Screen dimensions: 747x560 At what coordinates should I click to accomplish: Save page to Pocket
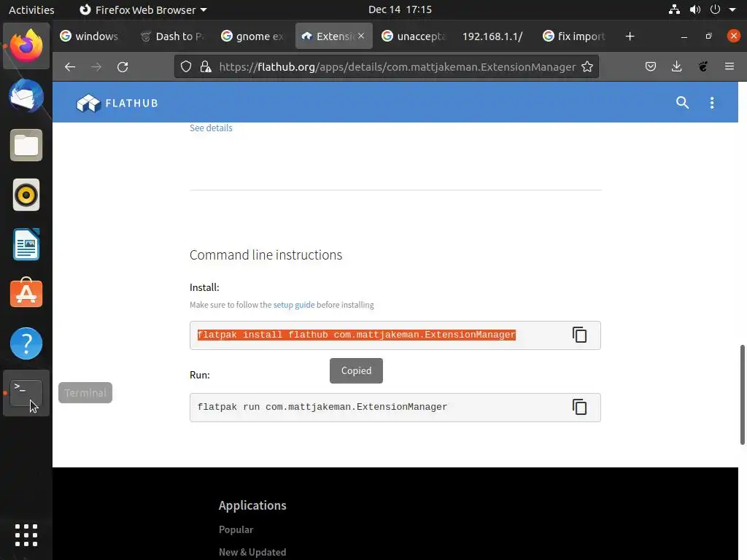tap(650, 66)
